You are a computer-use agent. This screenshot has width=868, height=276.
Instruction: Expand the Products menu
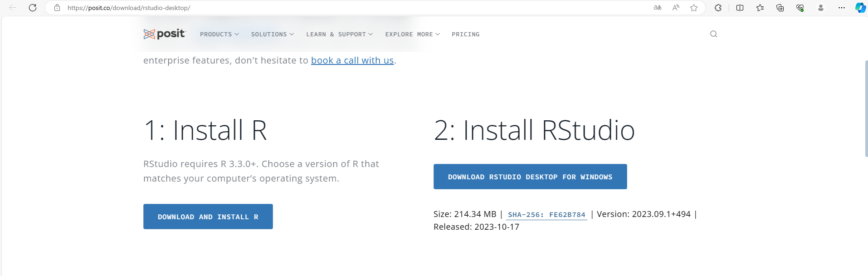point(219,34)
